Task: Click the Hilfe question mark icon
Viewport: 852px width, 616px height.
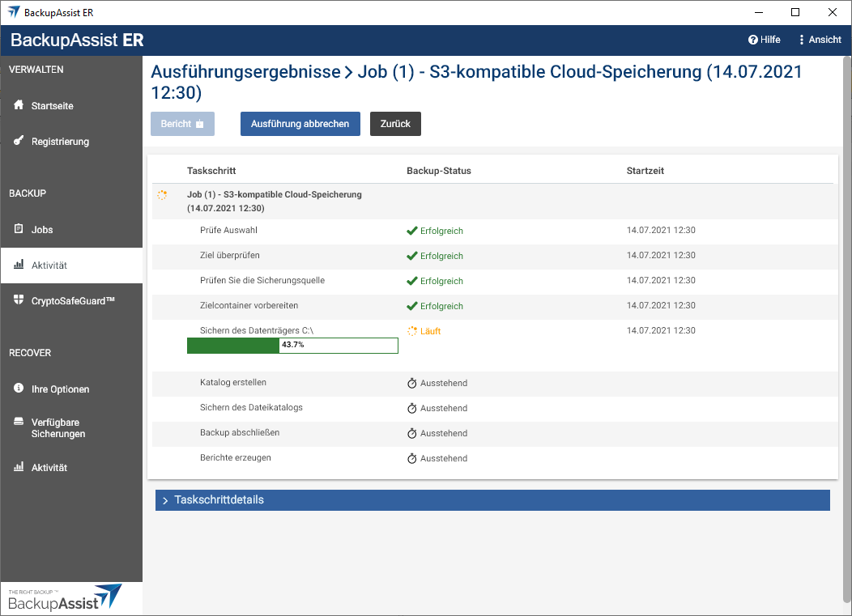Action: pos(752,40)
